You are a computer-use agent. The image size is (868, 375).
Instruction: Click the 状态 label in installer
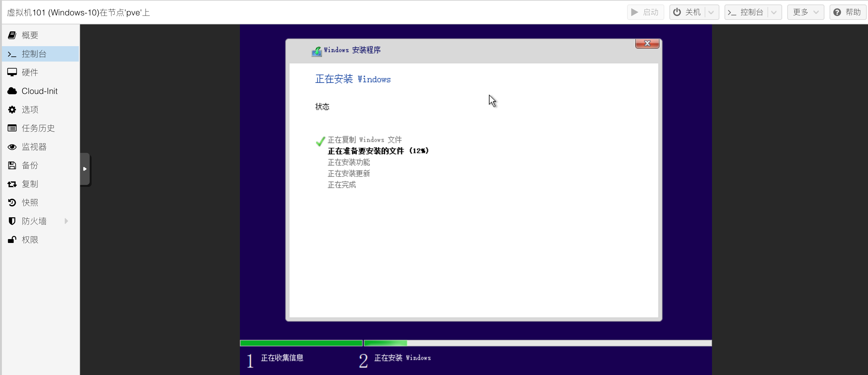tap(322, 106)
